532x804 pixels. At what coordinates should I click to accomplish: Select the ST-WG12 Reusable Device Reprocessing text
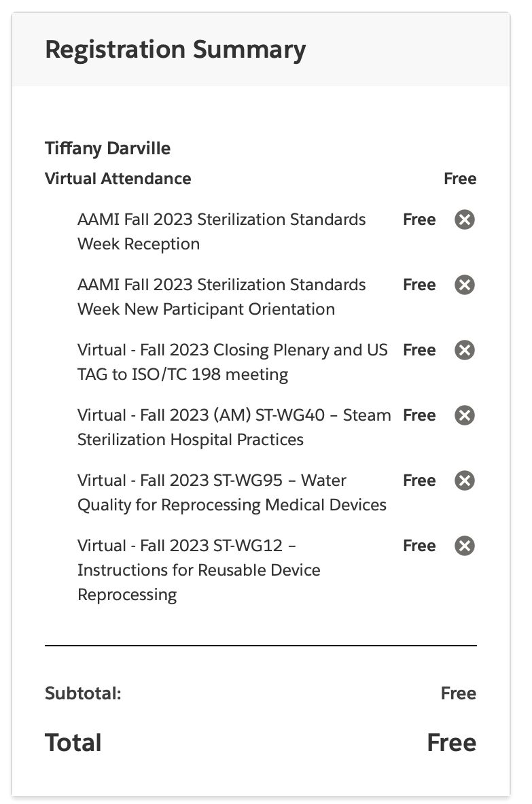tap(198, 570)
